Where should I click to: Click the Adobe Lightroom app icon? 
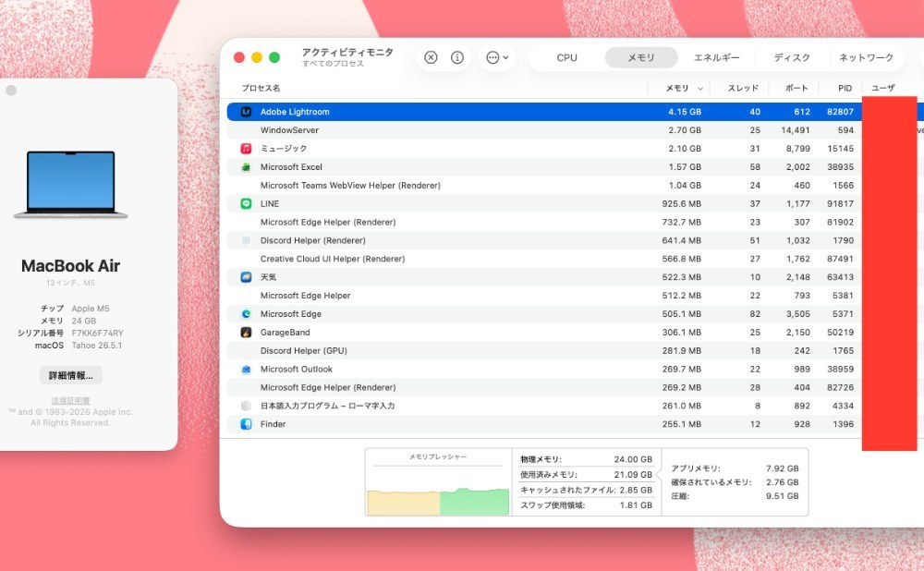click(x=247, y=112)
